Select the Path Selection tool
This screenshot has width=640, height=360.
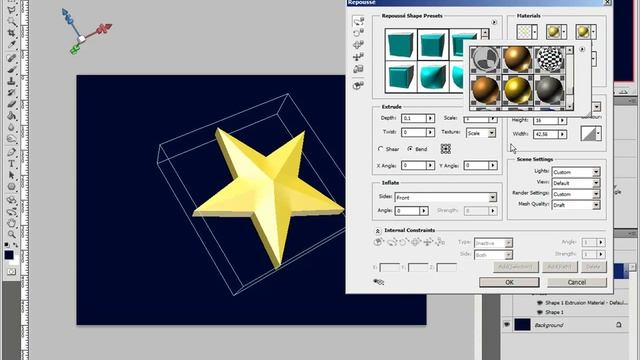(11, 176)
